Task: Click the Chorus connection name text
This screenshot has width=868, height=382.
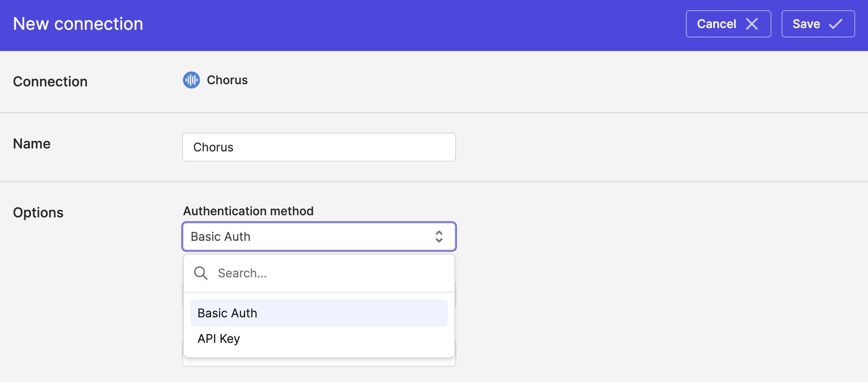Action: [x=227, y=80]
